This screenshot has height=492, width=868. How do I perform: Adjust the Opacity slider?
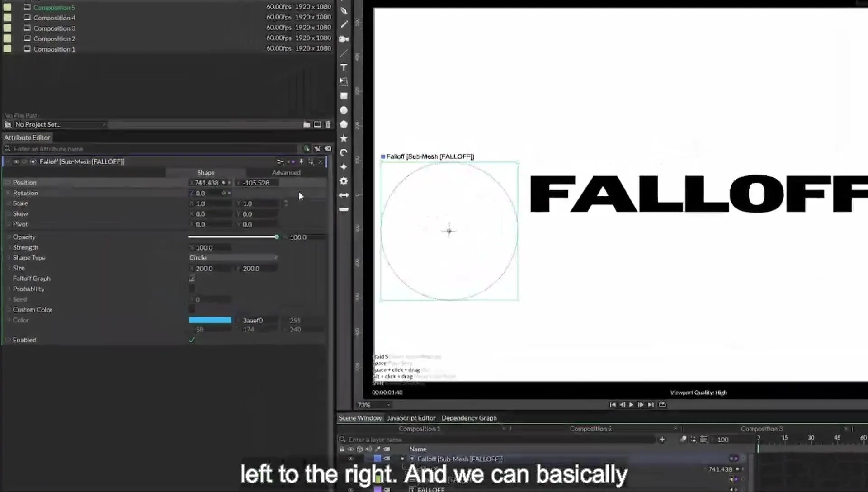coord(233,237)
